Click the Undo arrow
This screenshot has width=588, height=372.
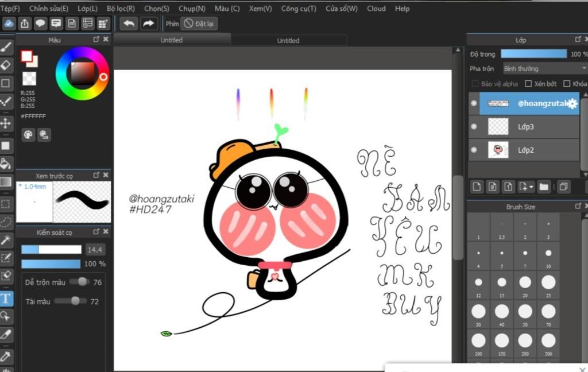coord(129,24)
